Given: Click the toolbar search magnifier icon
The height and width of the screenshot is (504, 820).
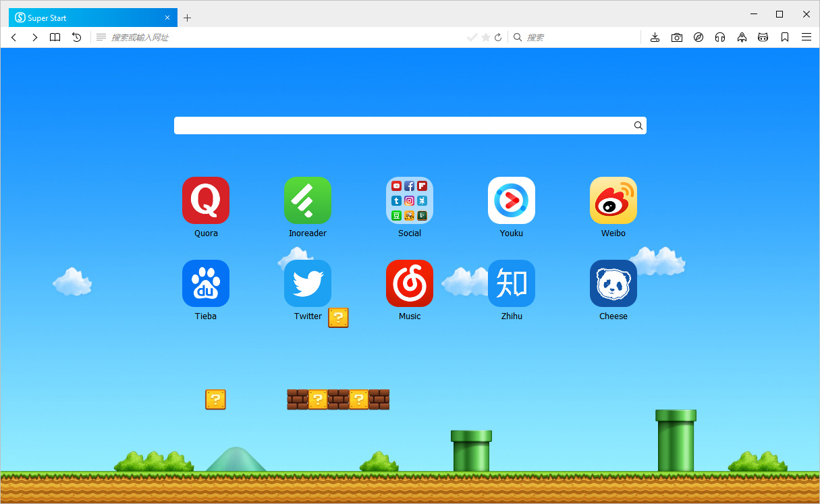Looking at the screenshot, I should [518, 37].
